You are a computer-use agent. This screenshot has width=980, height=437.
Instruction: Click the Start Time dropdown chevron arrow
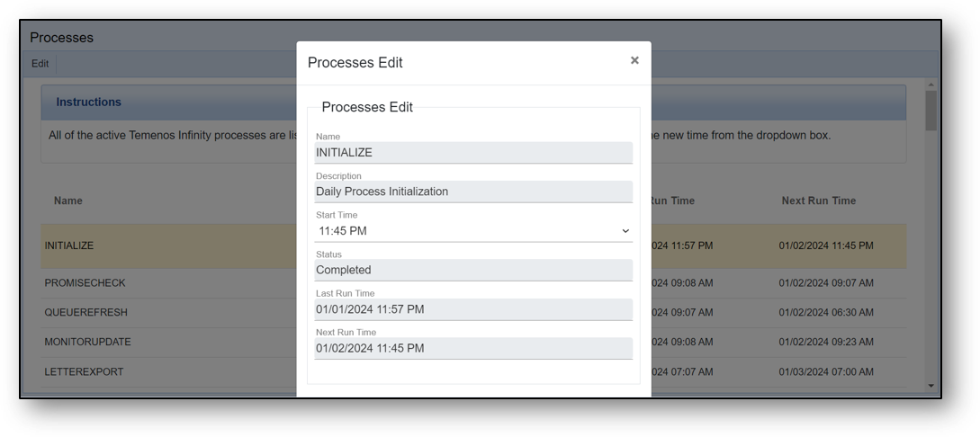tap(625, 231)
